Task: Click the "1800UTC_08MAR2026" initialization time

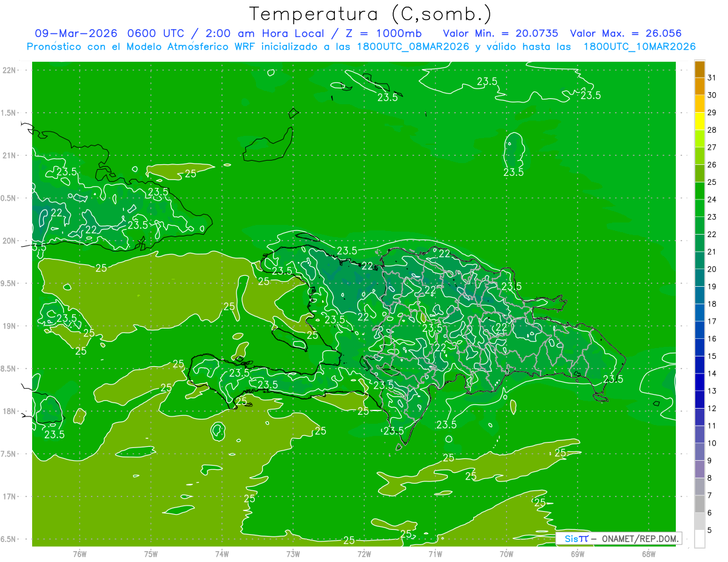Action: click(413, 47)
